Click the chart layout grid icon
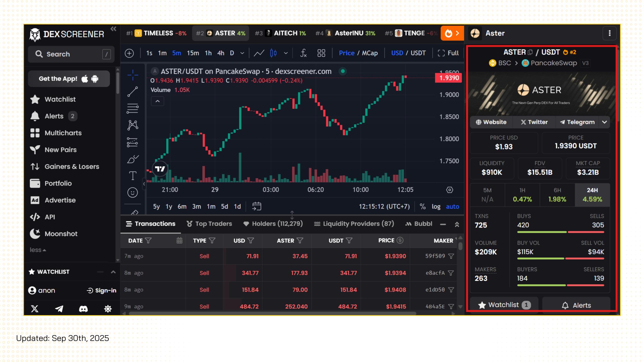 point(321,53)
